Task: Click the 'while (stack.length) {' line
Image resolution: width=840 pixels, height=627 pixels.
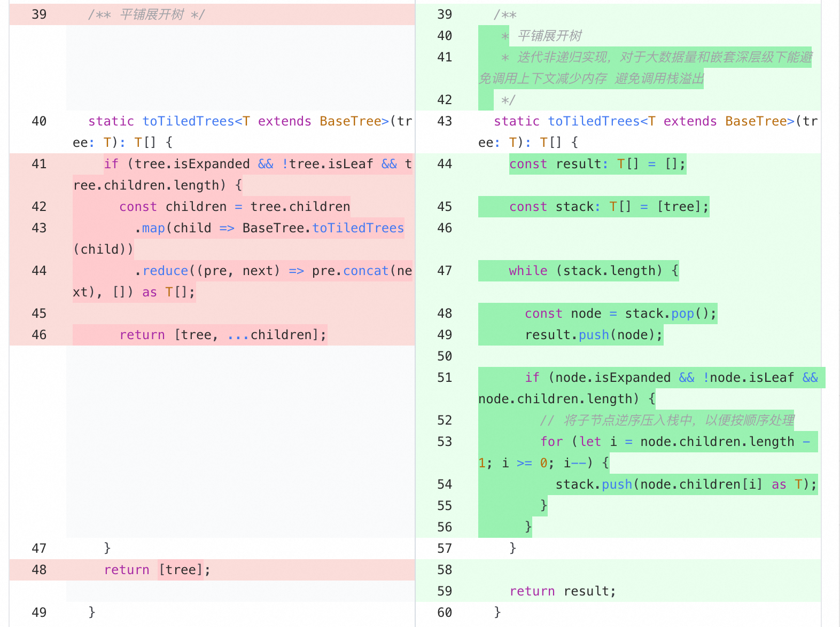Action: click(594, 271)
